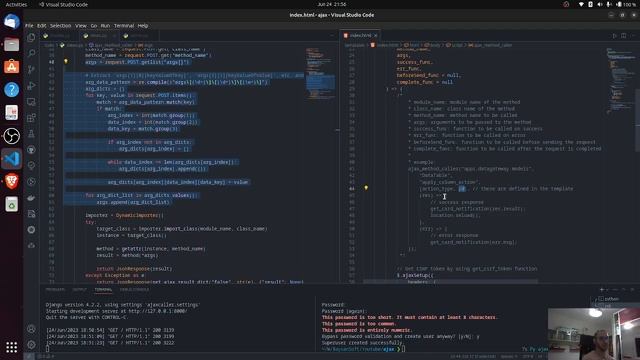The width and height of the screenshot is (640, 360).
Task: Click the lightbulb on line 44
Action: 366,188
